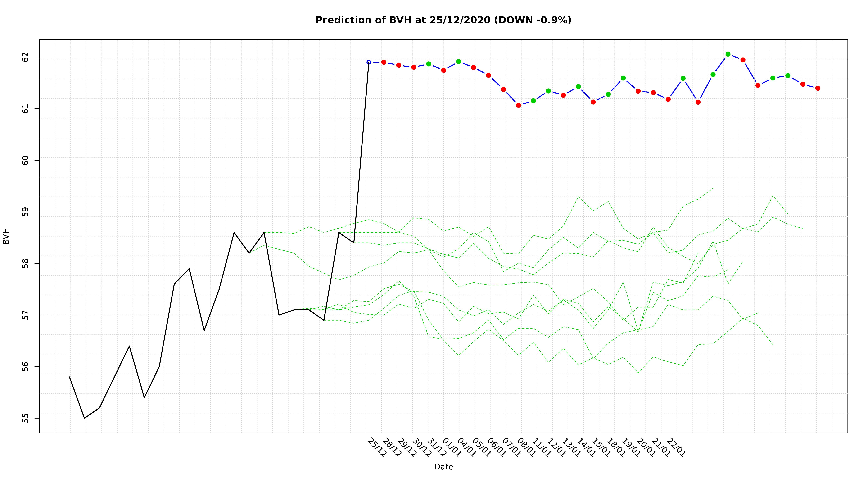The height and width of the screenshot is (482, 868).
Task: Click the lowest point of black price line
Action: point(85,418)
